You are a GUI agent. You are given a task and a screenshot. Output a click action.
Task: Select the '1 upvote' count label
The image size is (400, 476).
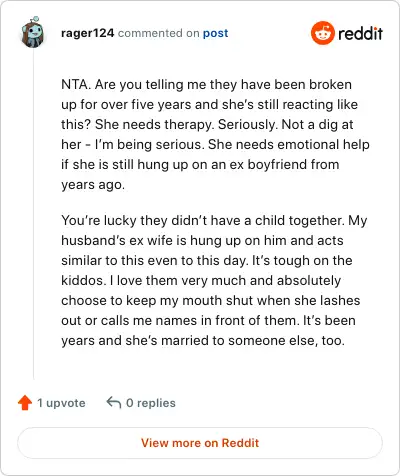tap(61, 403)
